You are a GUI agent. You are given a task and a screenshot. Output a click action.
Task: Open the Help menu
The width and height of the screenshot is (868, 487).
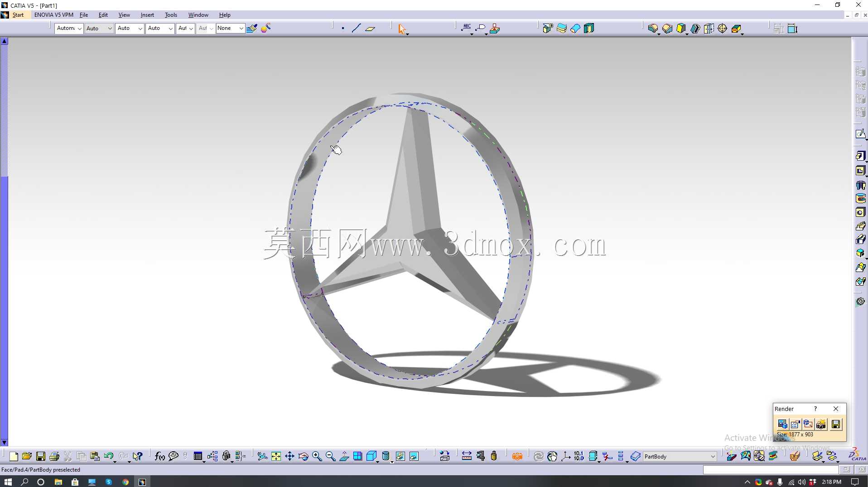[x=225, y=15]
